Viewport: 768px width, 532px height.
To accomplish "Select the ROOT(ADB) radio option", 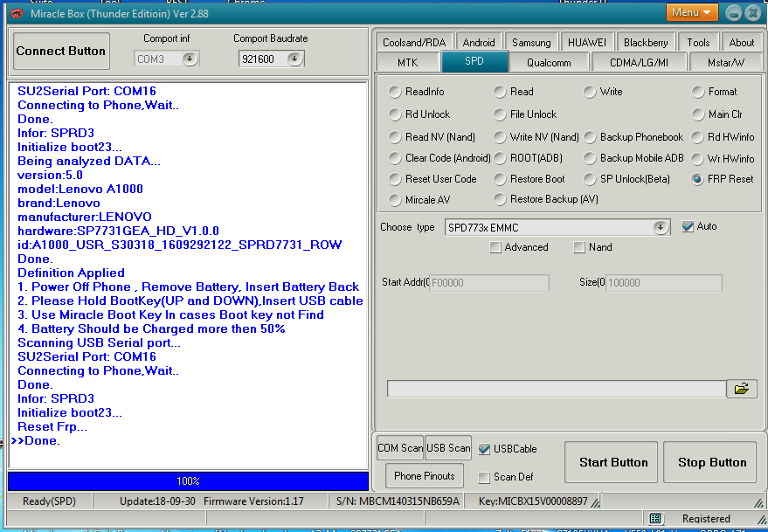I will pyautogui.click(x=499, y=158).
